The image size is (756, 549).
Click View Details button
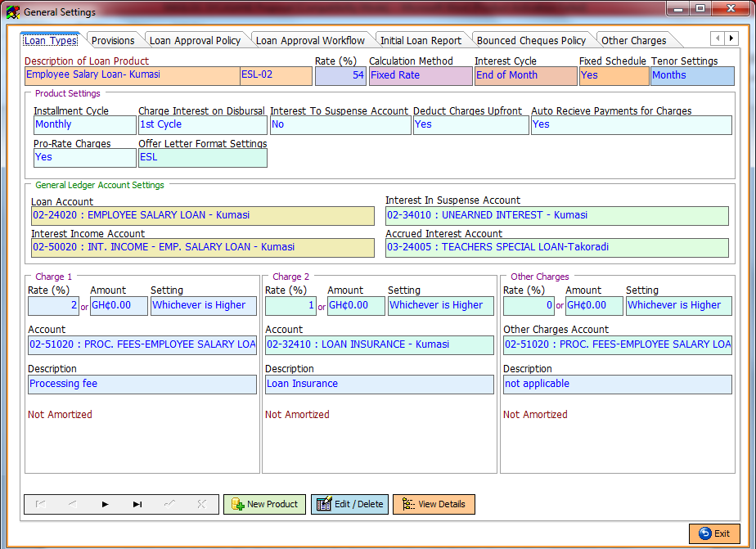pyautogui.click(x=434, y=504)
